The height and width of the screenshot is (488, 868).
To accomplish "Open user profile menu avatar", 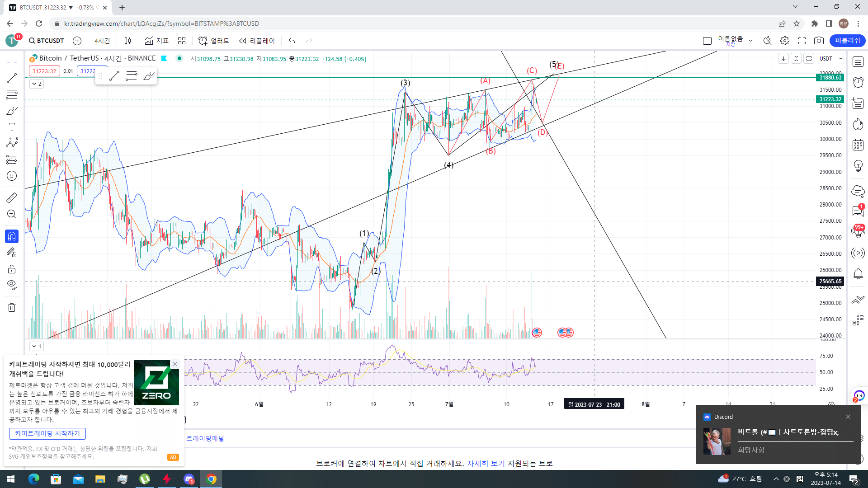I will (12, 41).
